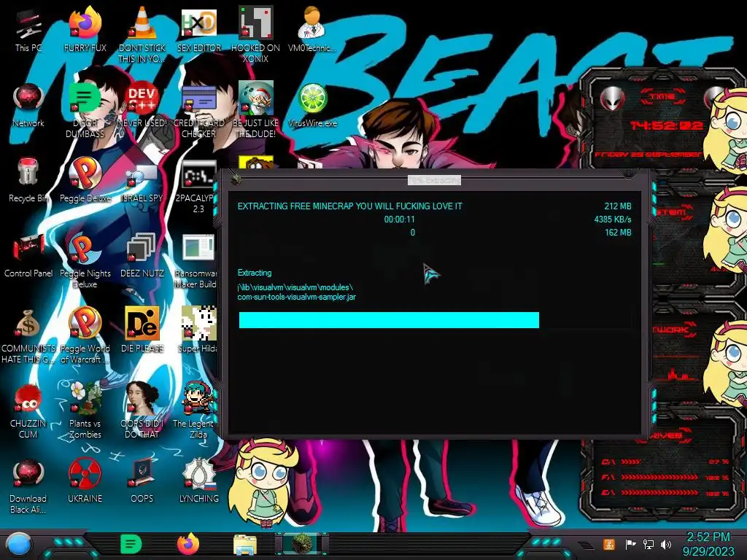Image resolution: width=747 pixels, height=560 pixels.
Task: Open the green chat app pinned on taskbar
Action: (x=131, y=544)
